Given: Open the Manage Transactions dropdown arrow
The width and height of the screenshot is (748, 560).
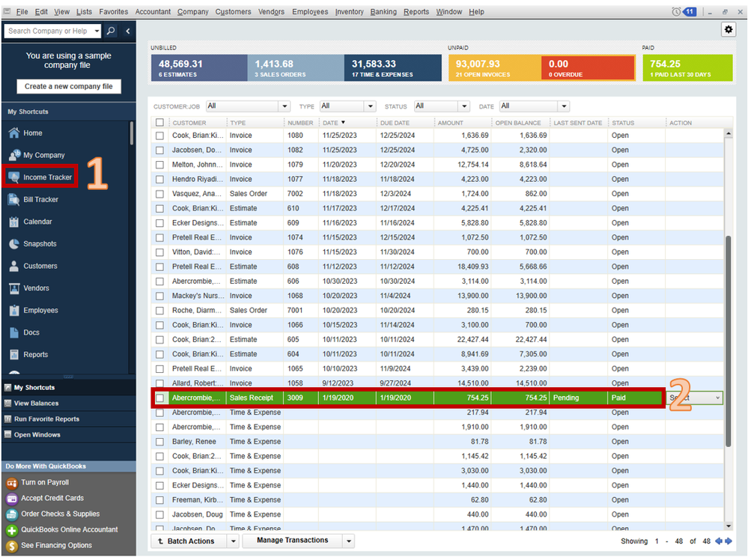Looking at the screenshot, I should 349,541.
